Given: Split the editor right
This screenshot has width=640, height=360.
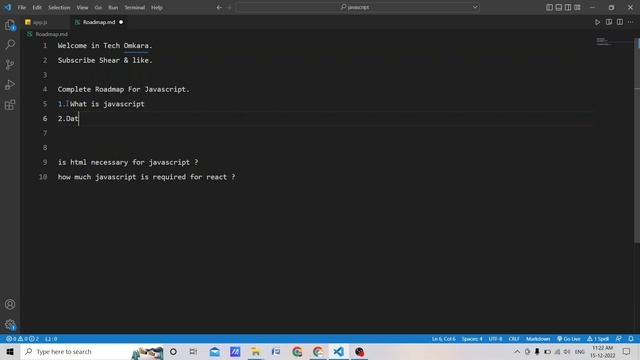Looking at the screenshot, I should coord(620,22).
